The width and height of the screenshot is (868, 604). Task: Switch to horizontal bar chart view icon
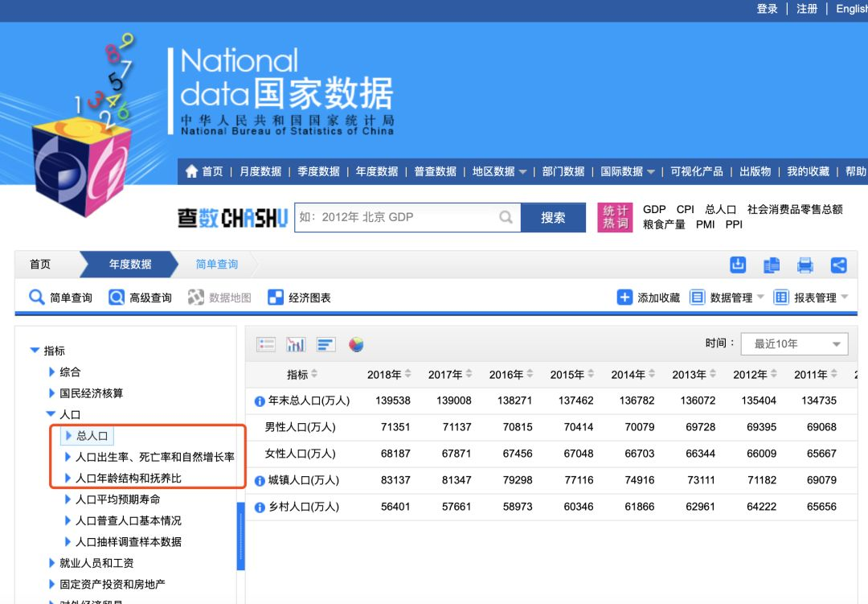tap(326, 345)
